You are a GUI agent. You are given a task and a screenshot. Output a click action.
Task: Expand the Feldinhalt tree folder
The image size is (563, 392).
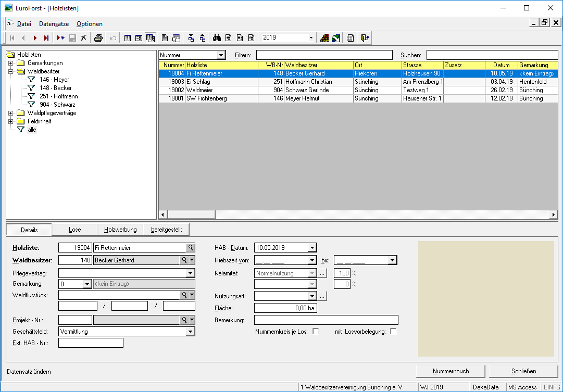11,121
